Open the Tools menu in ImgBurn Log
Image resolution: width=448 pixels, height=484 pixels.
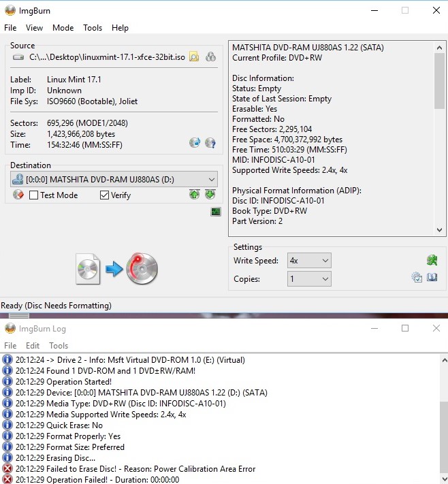click(x=59, y=345)
